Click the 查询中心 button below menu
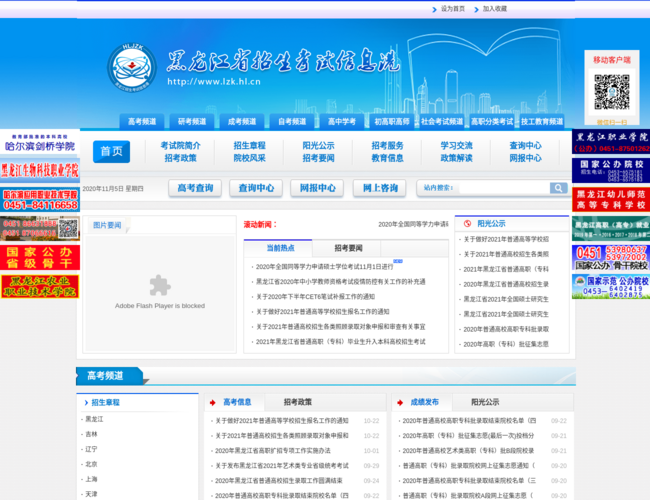650x500 pixels. (256, 188)
